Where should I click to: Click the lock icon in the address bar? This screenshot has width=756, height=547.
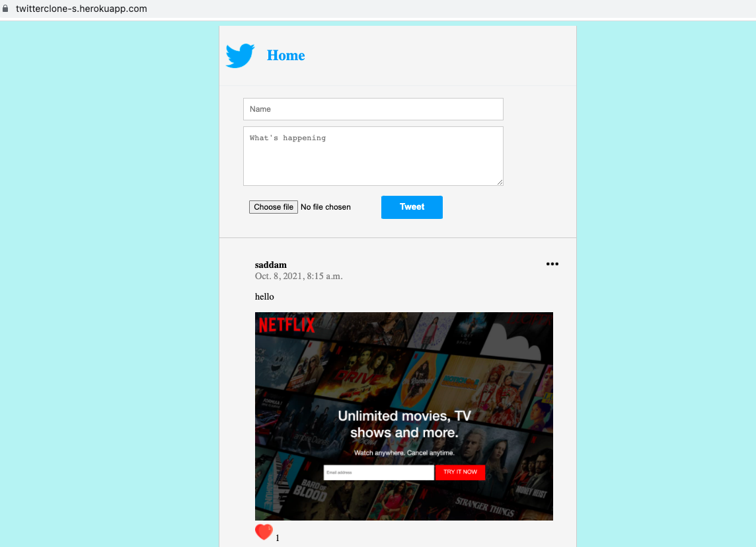click(x=5, y=8)
